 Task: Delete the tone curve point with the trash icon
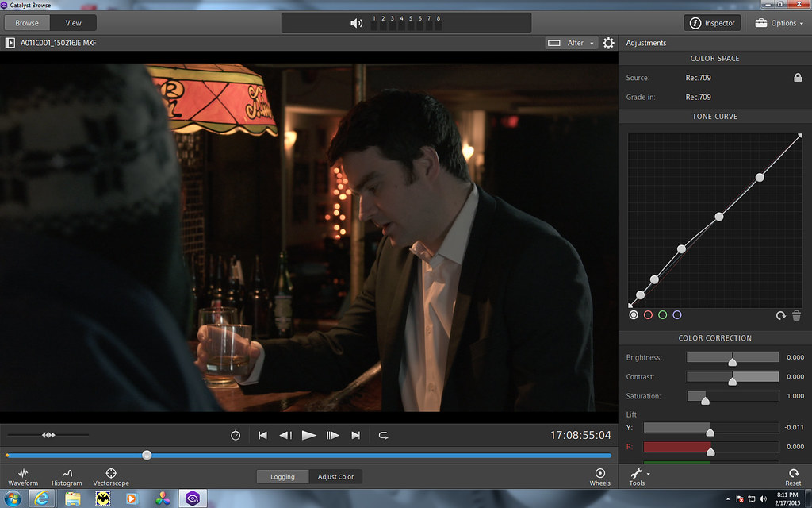(796, 315)
